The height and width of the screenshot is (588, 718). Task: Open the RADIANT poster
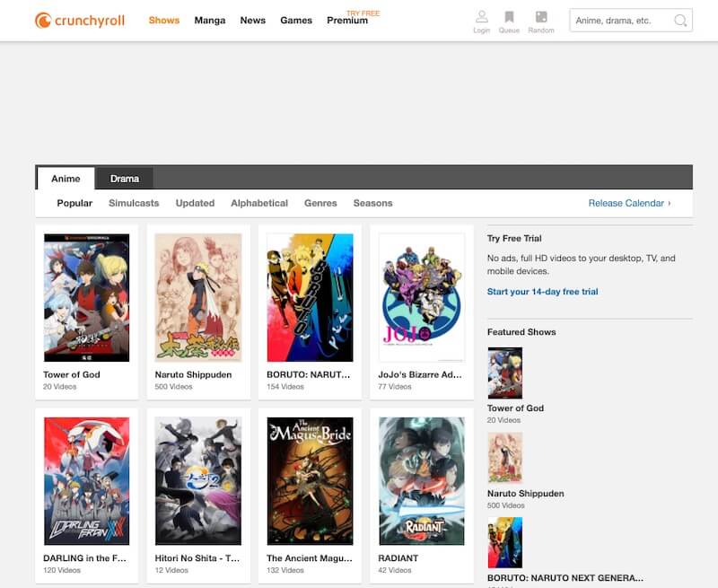pos(422,481)
